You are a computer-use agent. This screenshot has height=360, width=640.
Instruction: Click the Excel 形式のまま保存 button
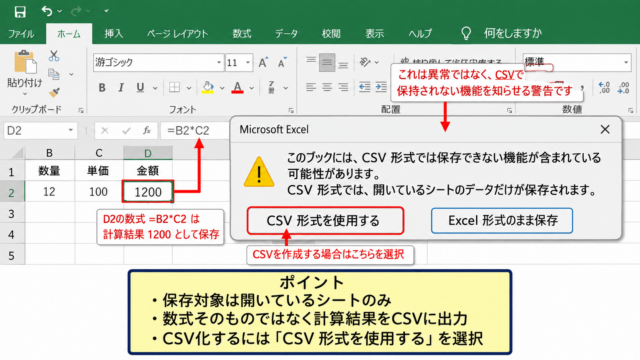pos(502,221)
